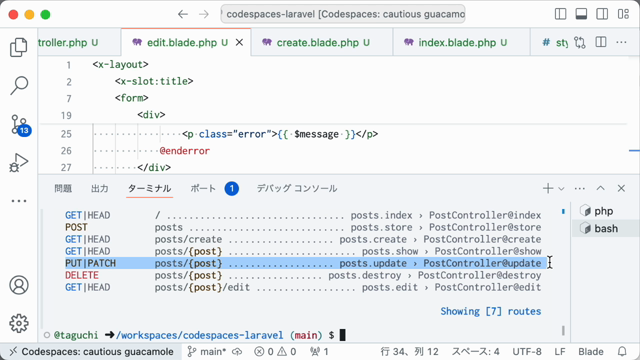The height and width of the screenshot is (360, 640).
Task: Toggle the secondary sidebar layout button
Action: [x=602, y=14]
